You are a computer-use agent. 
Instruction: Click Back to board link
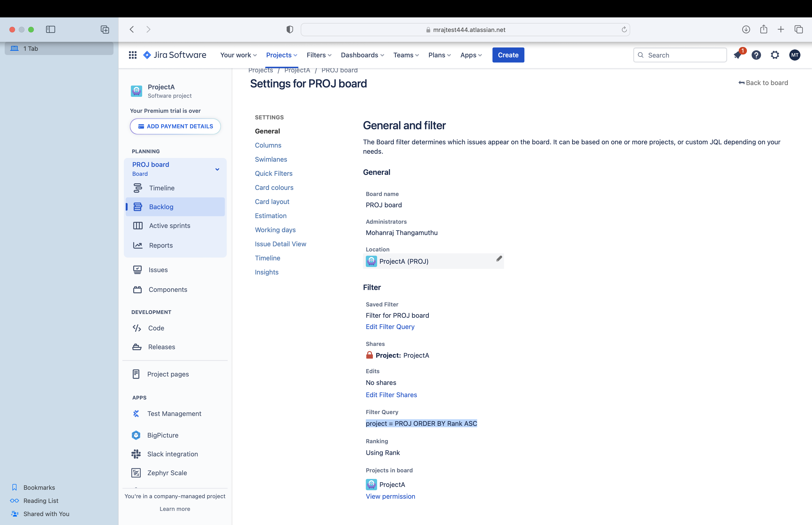(763, 83)
